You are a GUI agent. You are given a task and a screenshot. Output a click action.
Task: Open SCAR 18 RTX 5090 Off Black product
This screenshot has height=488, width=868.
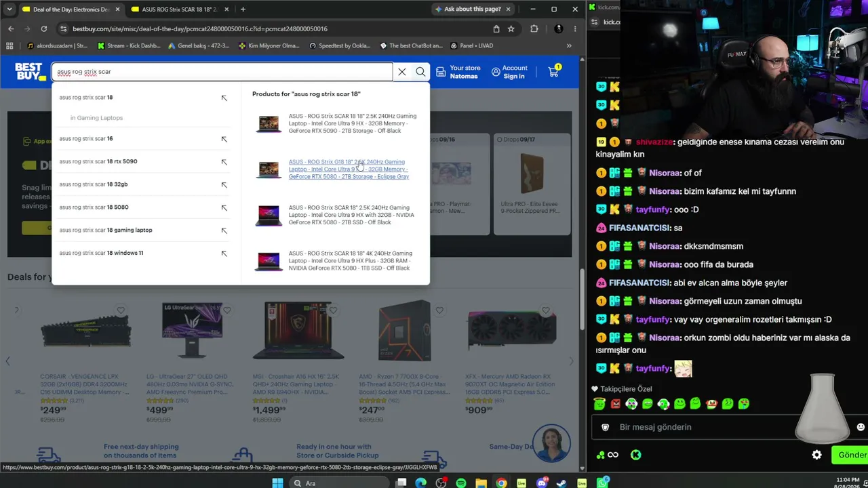(353, 123)
